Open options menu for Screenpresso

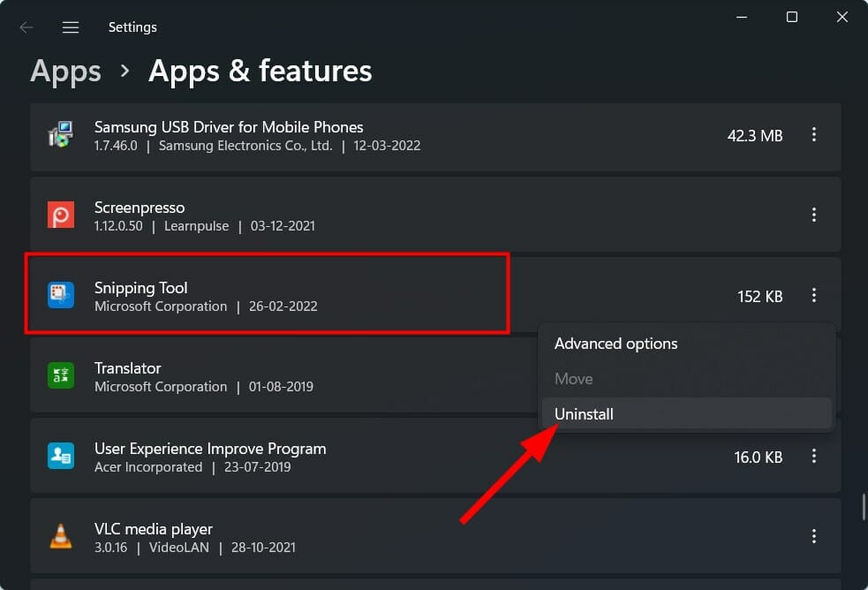pyautogui.click(x=813, y=215)
